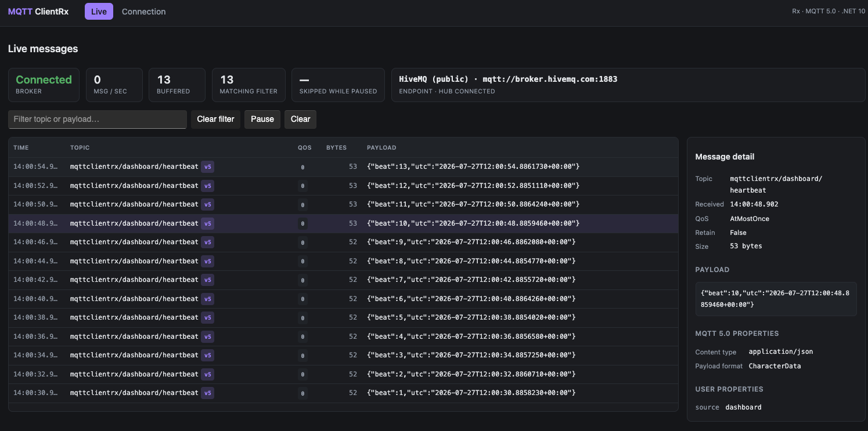Click the v5 badge on 14:00:46 row
This screenshot has height=431, width=868.
[x=208, y=242]
